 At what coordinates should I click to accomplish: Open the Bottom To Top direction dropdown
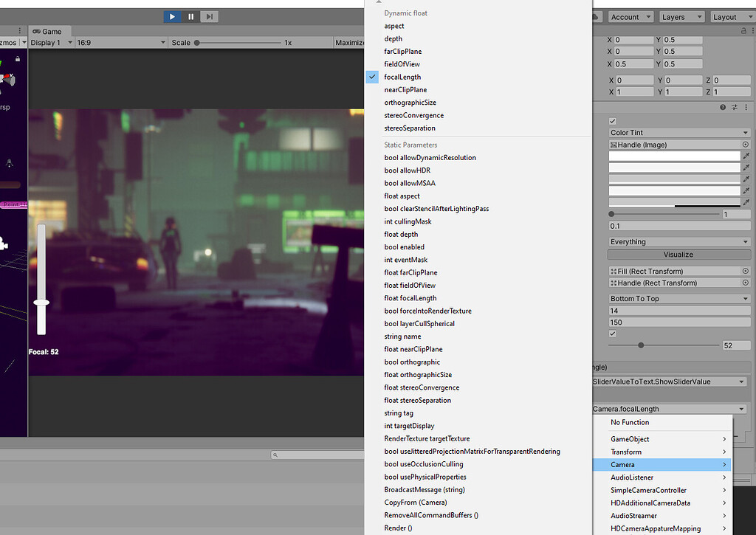679,298
